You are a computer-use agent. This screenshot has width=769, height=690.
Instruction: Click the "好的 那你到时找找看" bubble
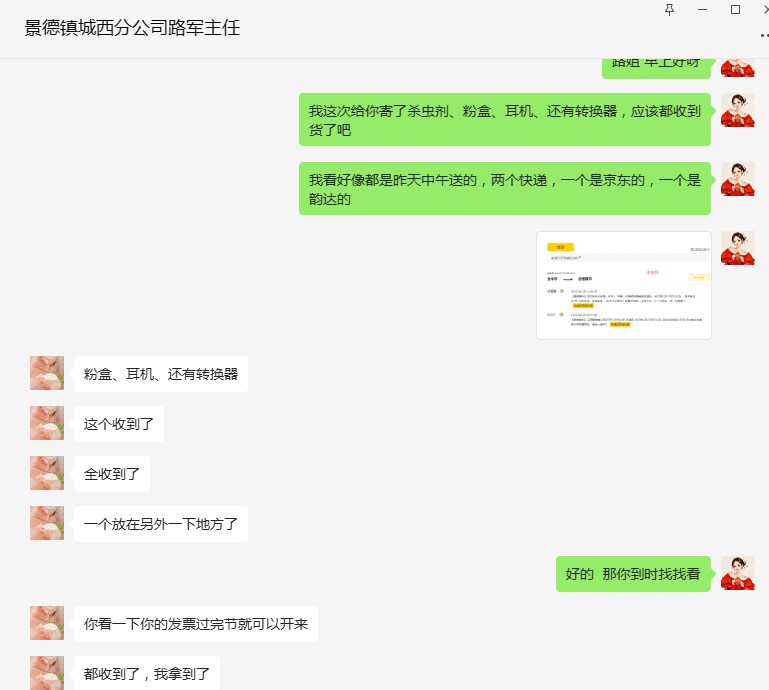[x=633, y=574]
